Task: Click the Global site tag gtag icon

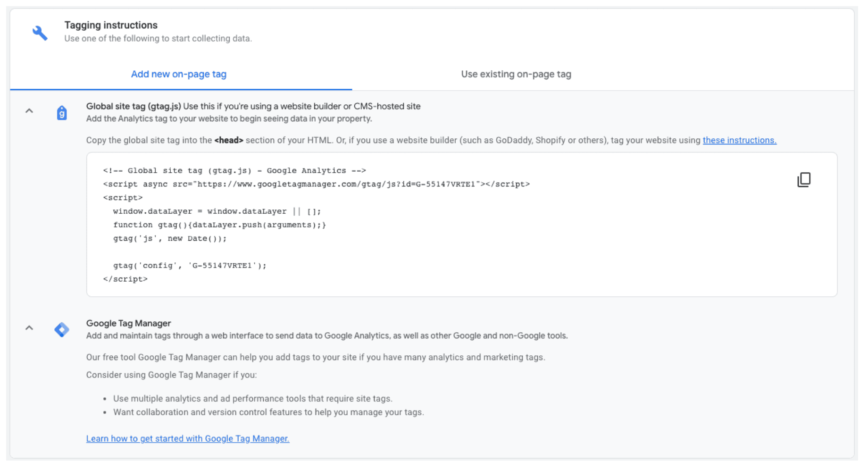Action: point(62,113)
